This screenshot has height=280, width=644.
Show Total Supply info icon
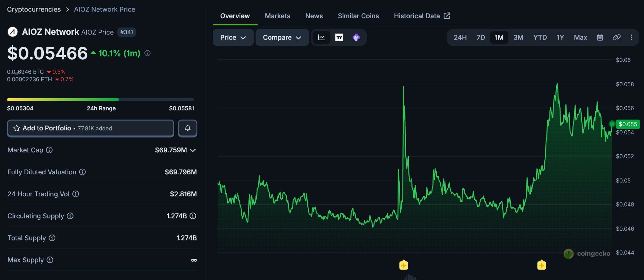coord(52,238)
